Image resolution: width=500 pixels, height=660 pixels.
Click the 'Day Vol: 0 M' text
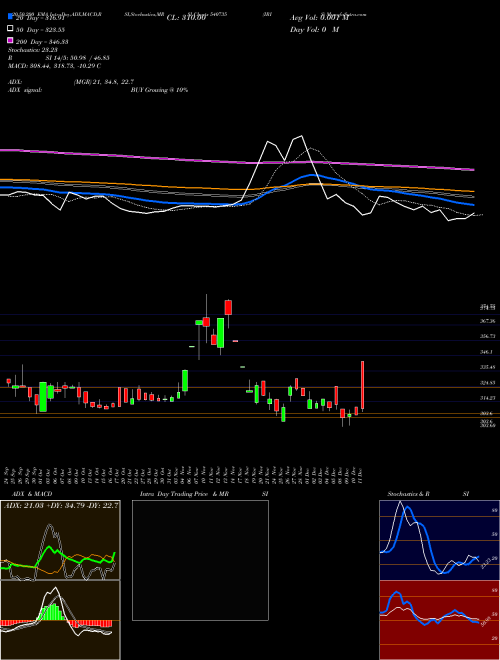pyautogui.click(x=314, y=30)
